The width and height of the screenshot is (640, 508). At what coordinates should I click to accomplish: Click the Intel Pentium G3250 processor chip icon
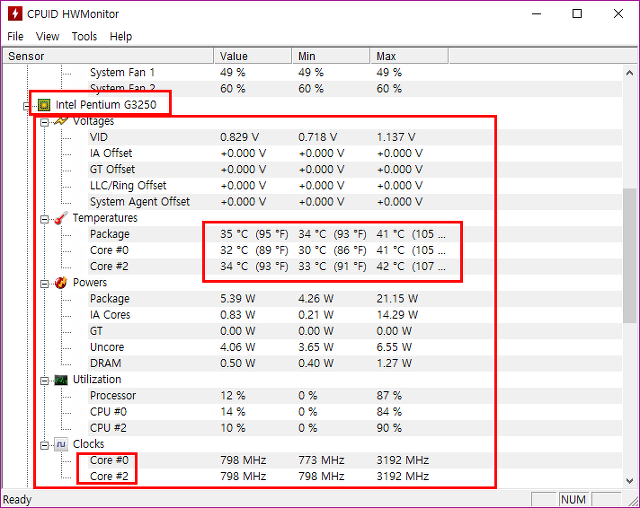[x=44, y=105]
